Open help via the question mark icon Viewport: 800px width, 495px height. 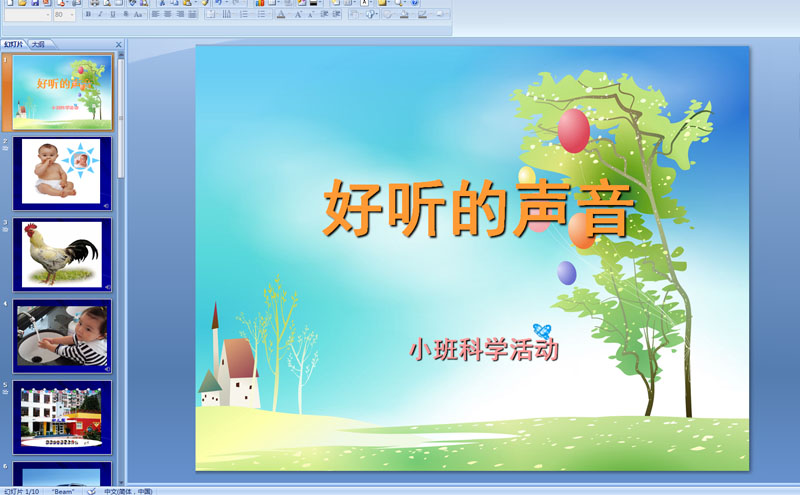[x=415, y=3]
